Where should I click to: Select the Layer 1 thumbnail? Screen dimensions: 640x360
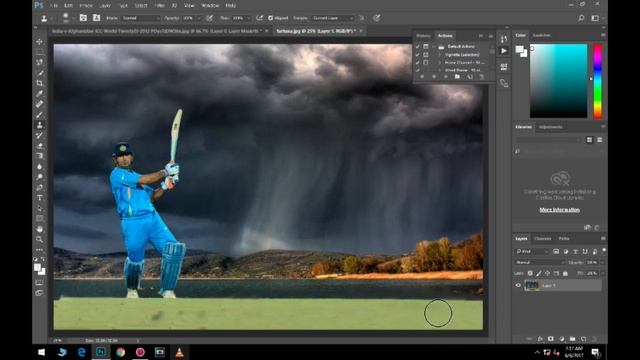pos(531,285)
